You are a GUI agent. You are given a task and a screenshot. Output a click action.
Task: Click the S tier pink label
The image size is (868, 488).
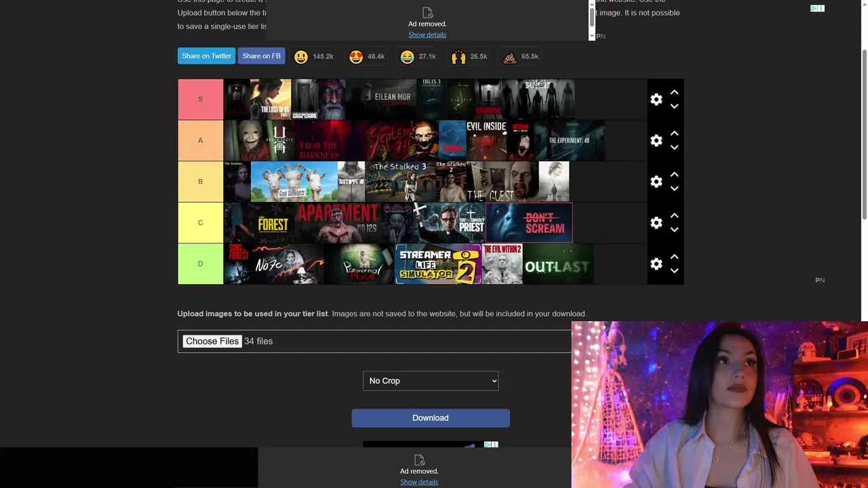[200, 100]
